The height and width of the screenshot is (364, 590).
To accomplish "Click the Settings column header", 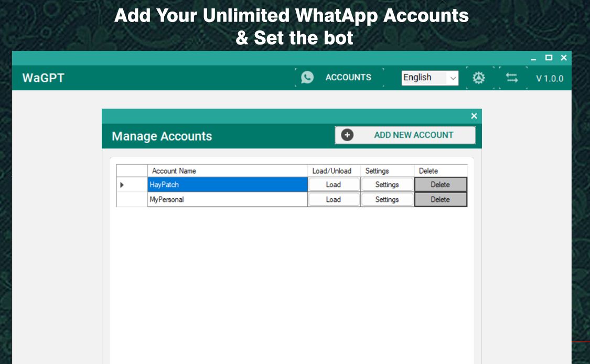I will [388, 171].
